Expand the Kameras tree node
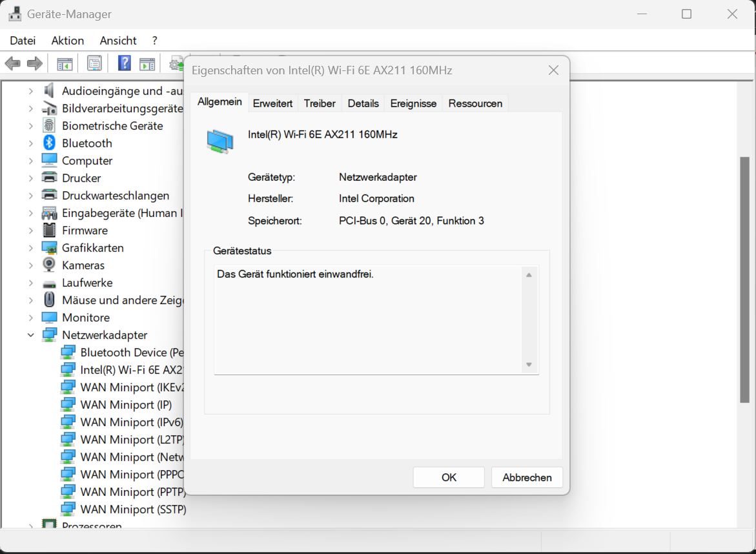 coord(31,265)
